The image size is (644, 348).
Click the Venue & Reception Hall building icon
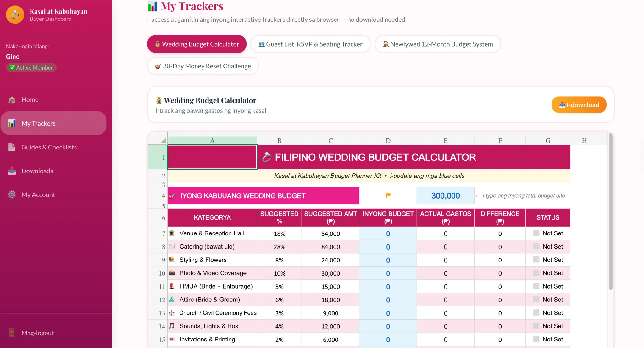tap(172, 233)
